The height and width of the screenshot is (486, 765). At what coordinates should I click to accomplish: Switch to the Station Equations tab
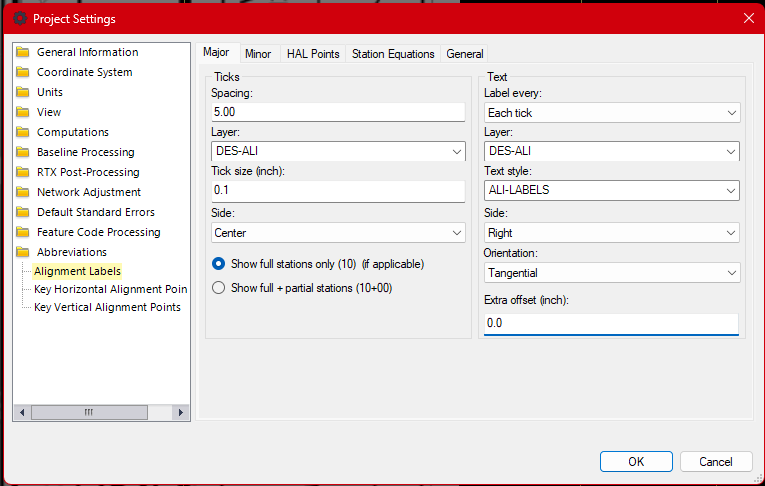[393, 54]
